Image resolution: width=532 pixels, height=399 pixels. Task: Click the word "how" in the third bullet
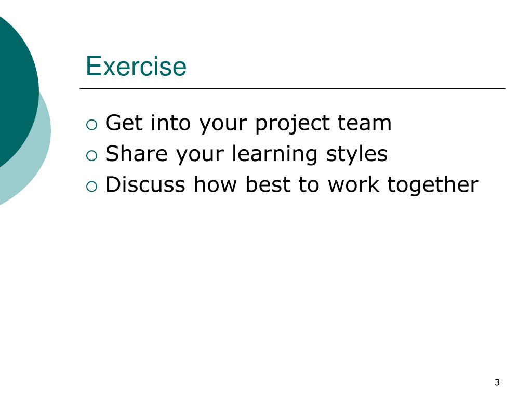coord(215,184)
